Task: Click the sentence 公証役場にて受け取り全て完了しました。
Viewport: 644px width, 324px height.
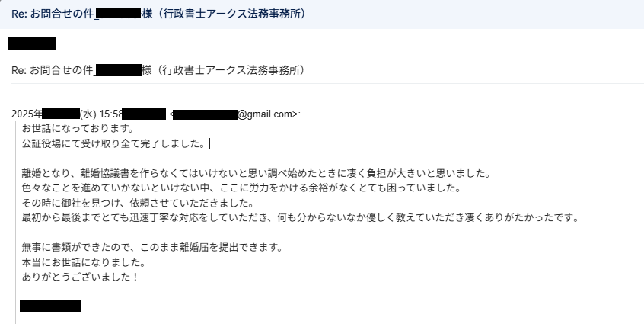Action: point(113,144)
